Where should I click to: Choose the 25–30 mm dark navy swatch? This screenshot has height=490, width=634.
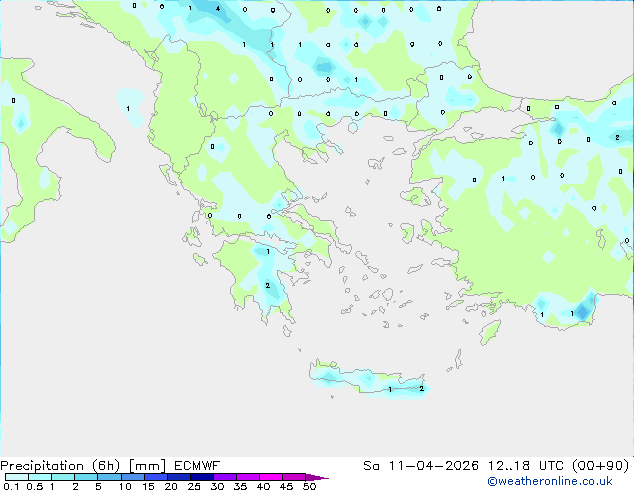tap(202, 477)
